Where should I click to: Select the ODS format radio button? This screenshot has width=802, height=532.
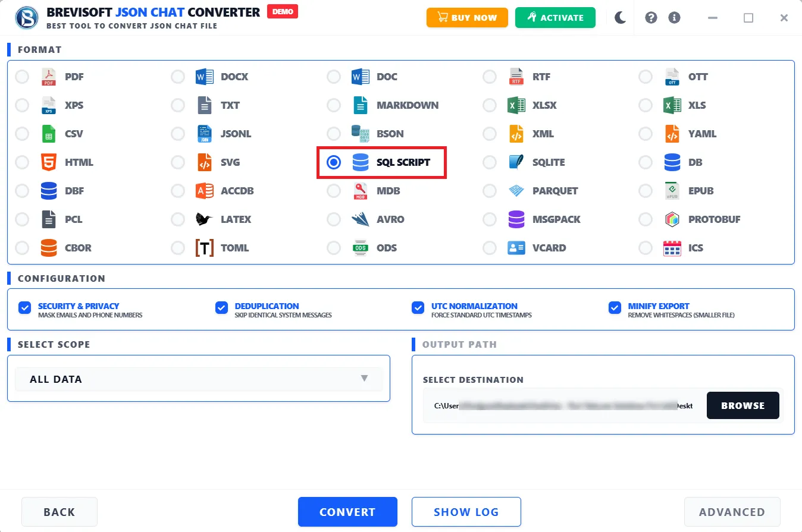[x=334, y=248]
